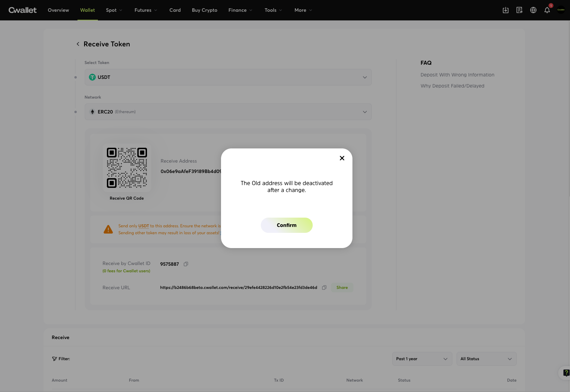The height and width of the screenshot is (392, 570).
Task: Open the download icon in header
Action: [x=505, y=10]
